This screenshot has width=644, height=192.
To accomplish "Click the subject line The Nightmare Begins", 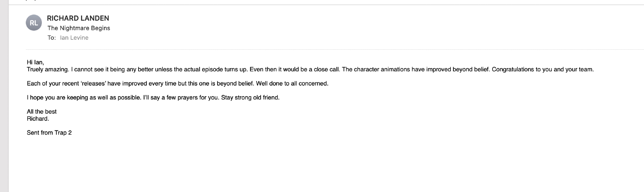I will 79,28.
